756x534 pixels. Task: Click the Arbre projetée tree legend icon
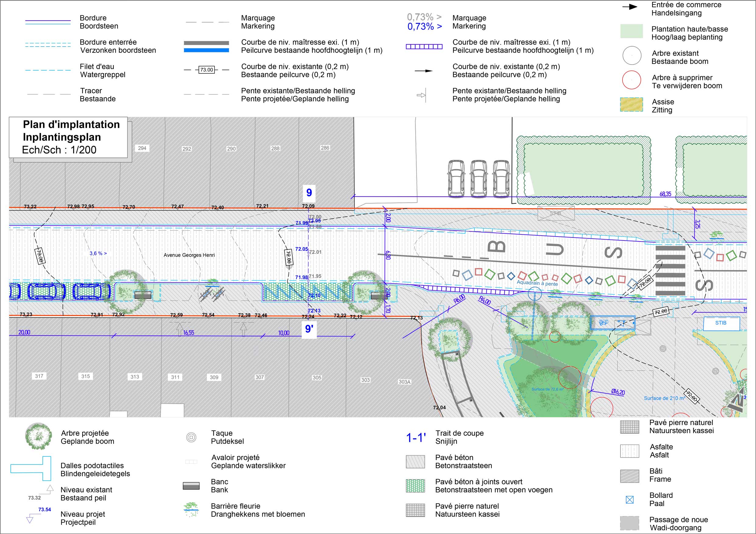pyautogui.click(x=38, y=437)
